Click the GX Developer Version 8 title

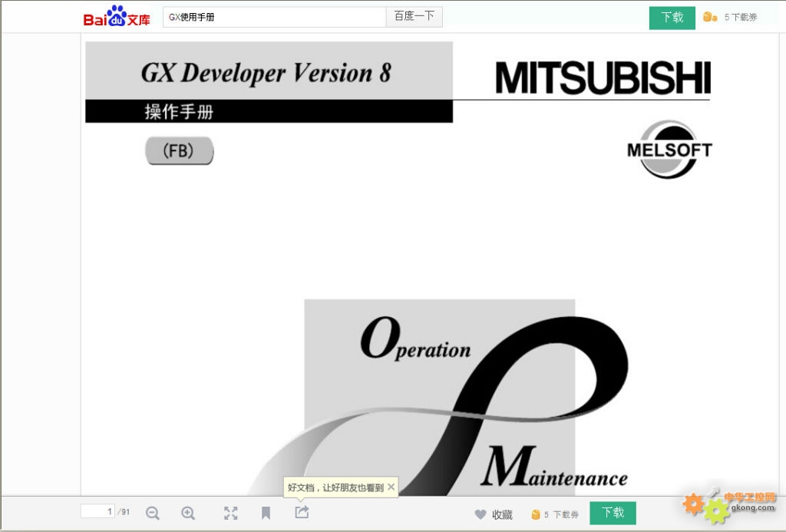click(266, 73)
